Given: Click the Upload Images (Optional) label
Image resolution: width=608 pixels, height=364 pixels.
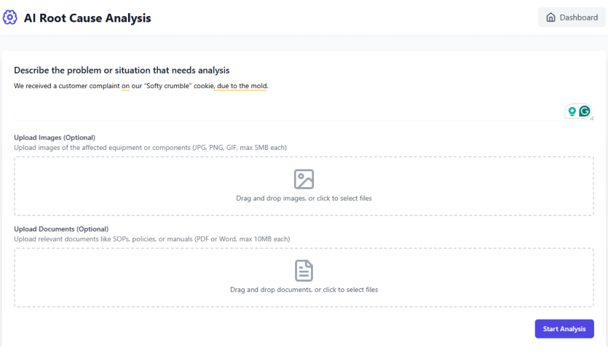Looking at the screenshot, I should 55,137.
